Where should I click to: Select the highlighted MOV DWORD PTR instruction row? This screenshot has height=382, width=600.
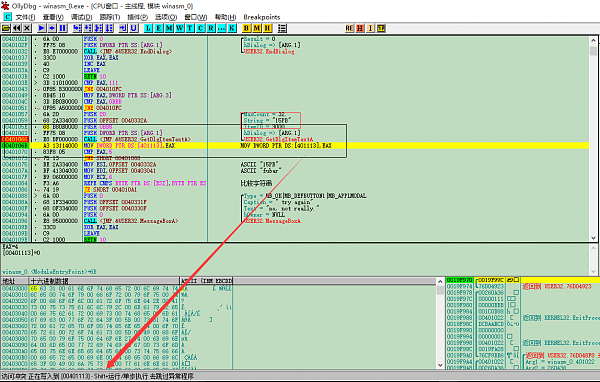295,145
